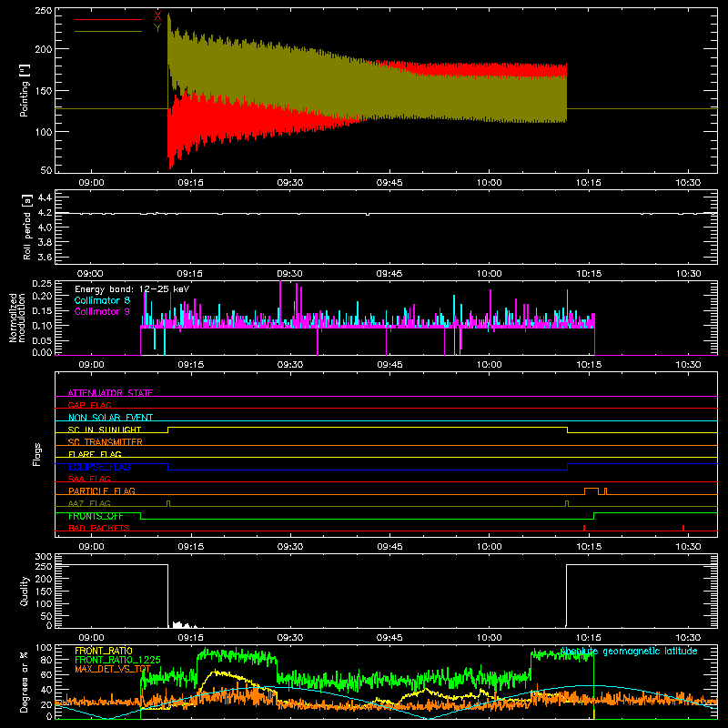Image resolution: width=728 pixels, height=728 pixels.
Task: Click the yellow FRONT_RATIO legend label
Action: 104,651
